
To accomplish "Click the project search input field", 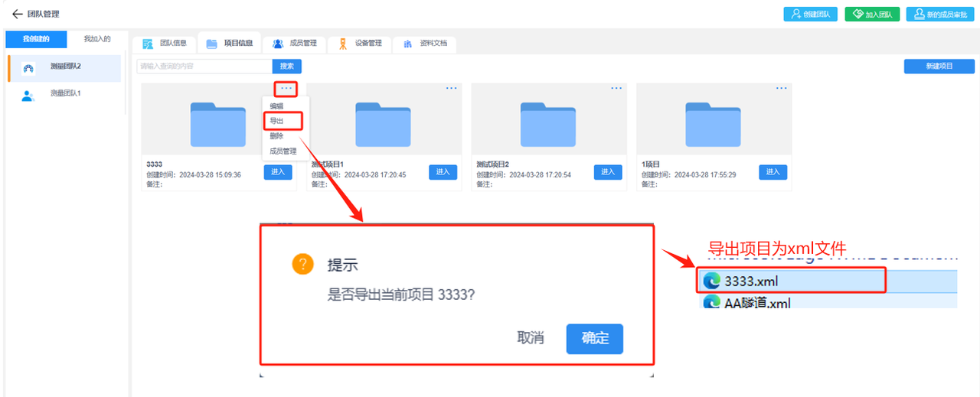I will pyautogui.click(x=204, y=67).
